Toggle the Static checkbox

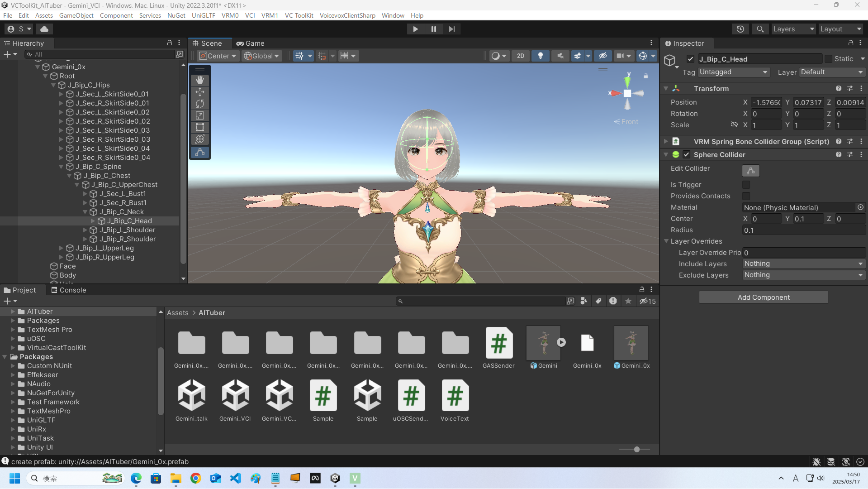coord(828,59)
